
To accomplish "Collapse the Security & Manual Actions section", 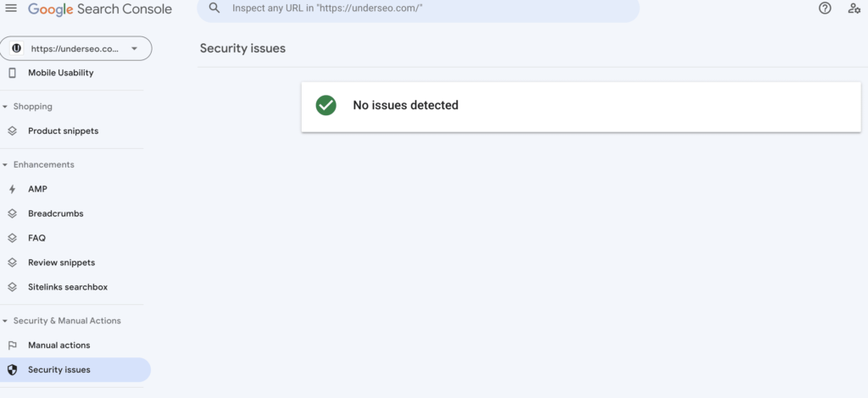I will (6, 321).
